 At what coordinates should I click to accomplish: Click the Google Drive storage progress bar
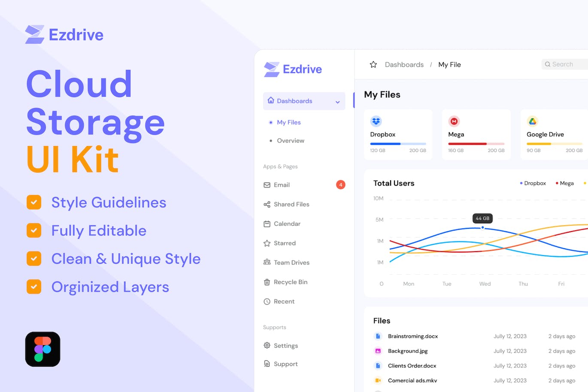coord(555,144)
